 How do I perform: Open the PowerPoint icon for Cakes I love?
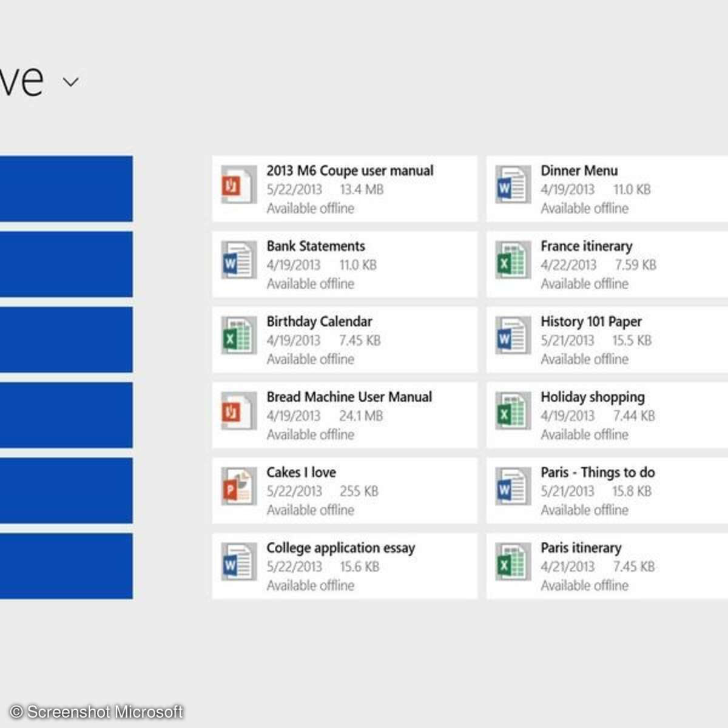click(x=238, y=487)
